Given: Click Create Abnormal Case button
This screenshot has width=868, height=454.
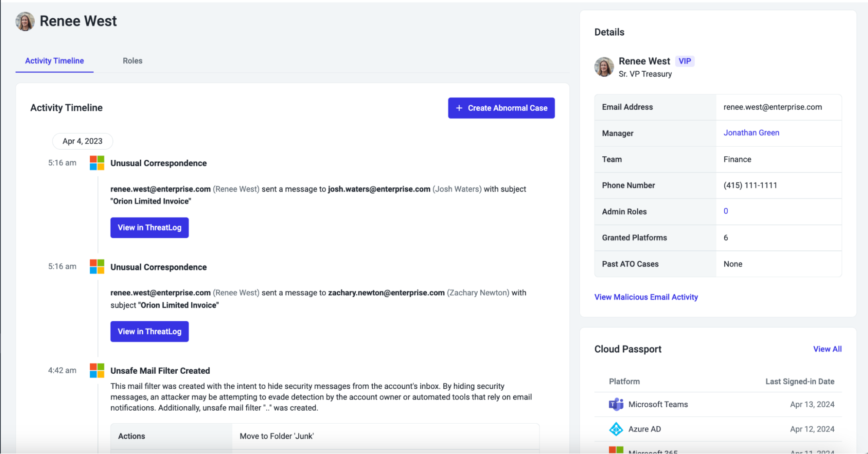Looking at the screenshot, I should coord(501,108).
